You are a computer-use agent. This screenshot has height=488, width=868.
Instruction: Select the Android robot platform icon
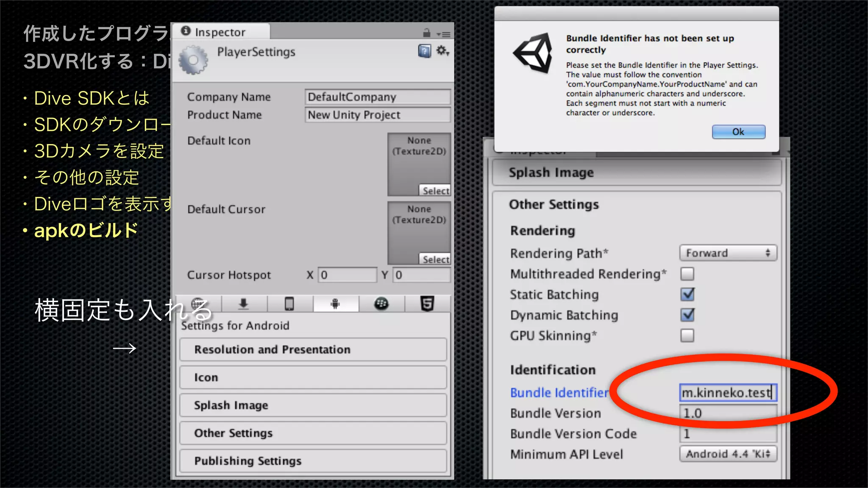(335, 304)
